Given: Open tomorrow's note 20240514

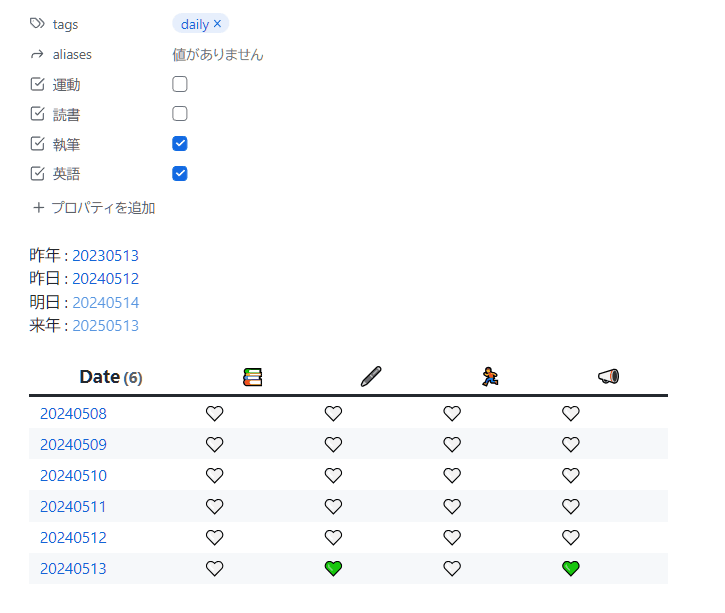Looking at the screenshot, I should pyautogui.click(x=105, y=302).
